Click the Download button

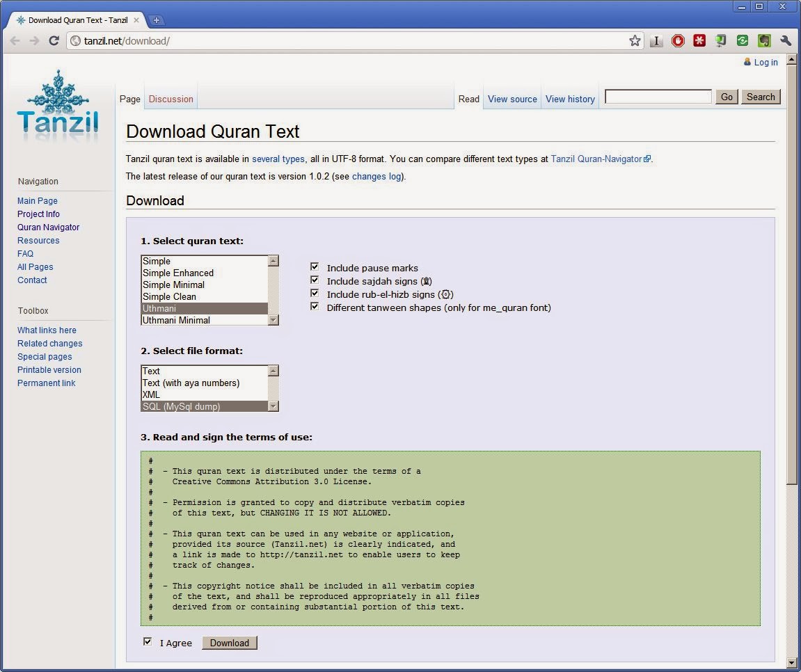pyautogui.click(x=230, y=643)
